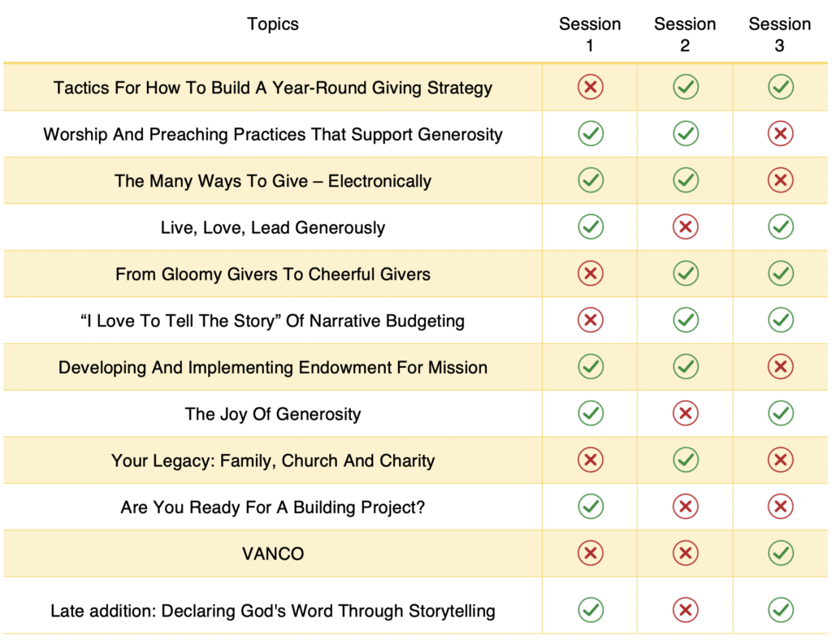Click the Topics column header
The width and height of the screenshot is (832, 644).
[273, 24]
